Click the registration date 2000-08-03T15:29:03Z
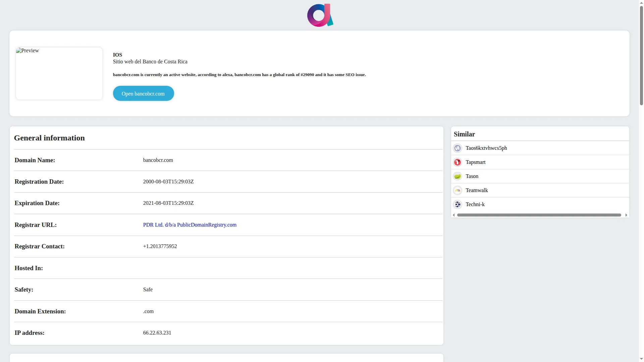 pos(168,182)
